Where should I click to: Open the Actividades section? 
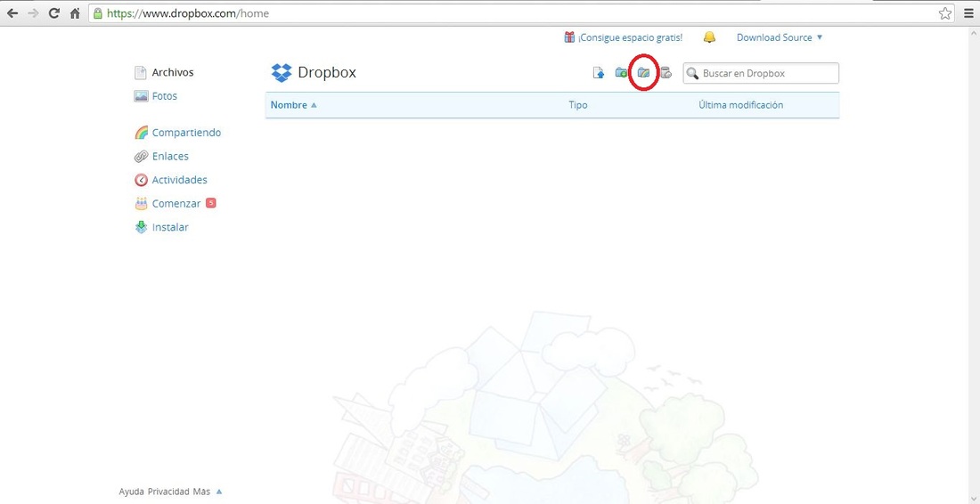pos(179,180)
